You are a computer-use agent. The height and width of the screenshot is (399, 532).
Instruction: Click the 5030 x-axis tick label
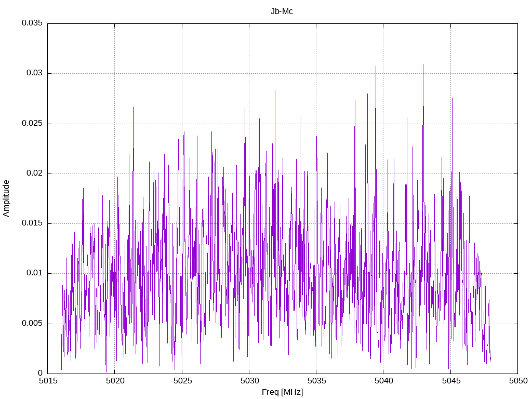coord(249,381)
